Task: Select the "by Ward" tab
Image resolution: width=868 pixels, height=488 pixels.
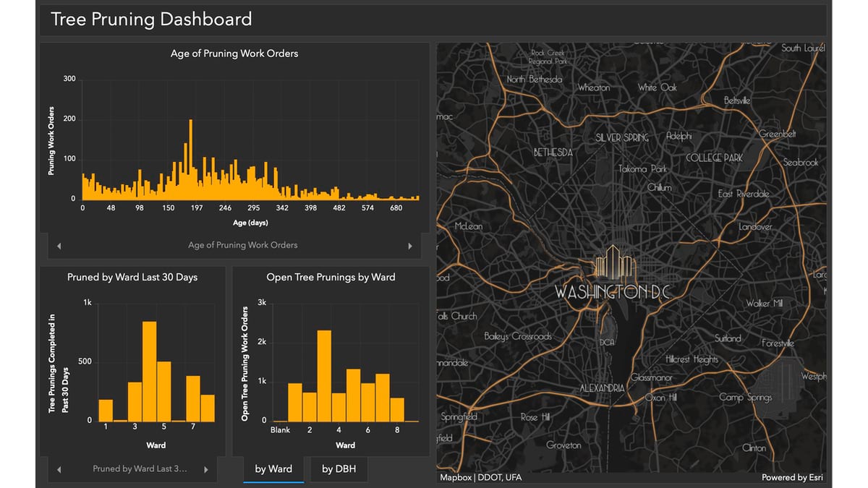Action: 273,469
